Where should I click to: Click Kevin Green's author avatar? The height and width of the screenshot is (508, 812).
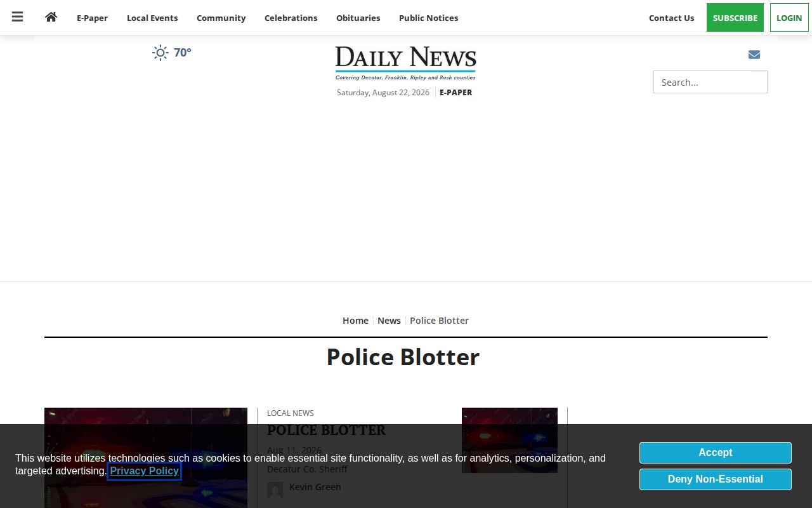click(275, 490)
